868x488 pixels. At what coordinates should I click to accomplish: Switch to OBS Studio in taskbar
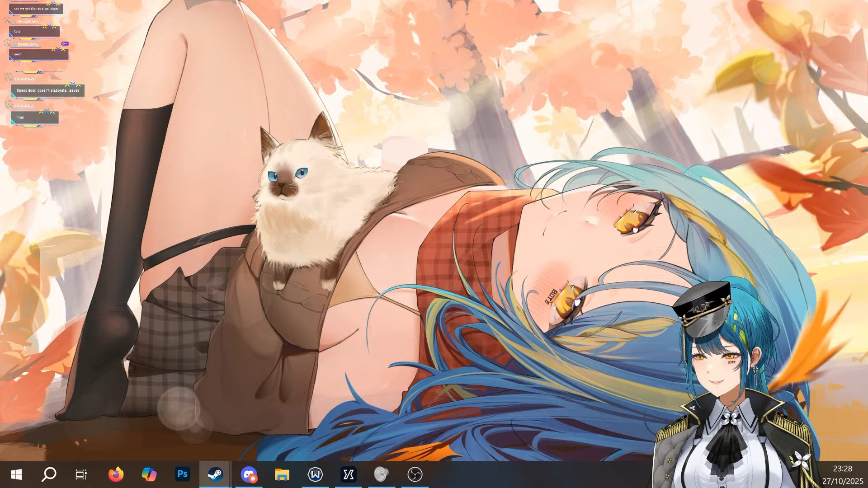(415, 474)
